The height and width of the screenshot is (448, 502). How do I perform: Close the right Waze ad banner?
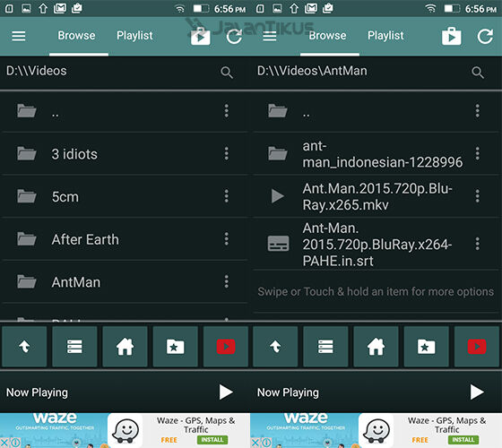(255, 443)
